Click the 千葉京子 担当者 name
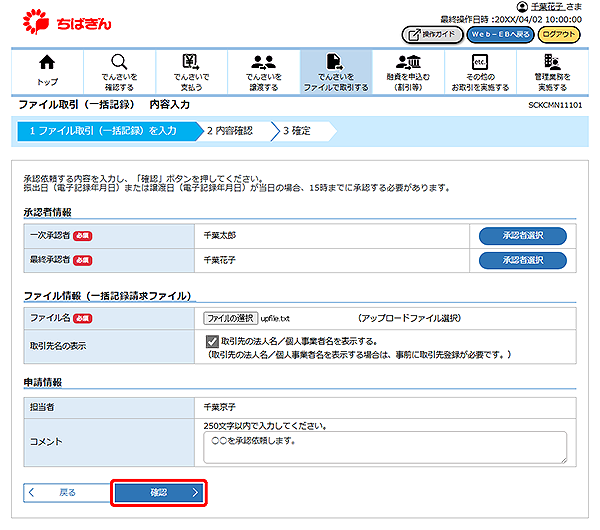The image size is (600, 530). point(220,407)
